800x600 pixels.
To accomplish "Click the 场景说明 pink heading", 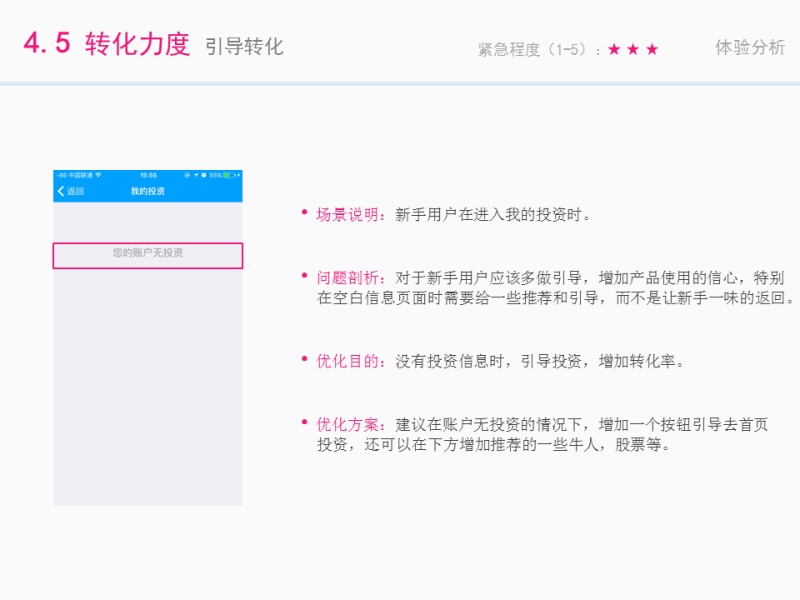I will [347, 215].
